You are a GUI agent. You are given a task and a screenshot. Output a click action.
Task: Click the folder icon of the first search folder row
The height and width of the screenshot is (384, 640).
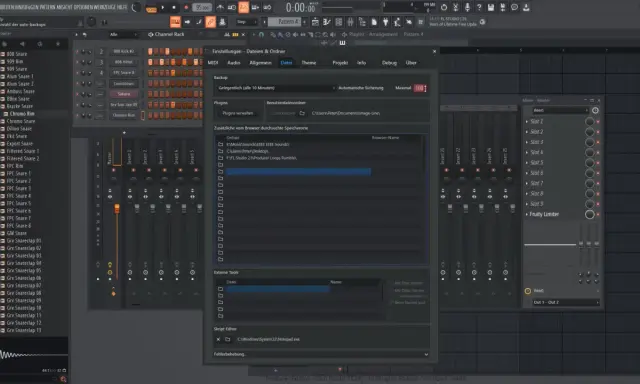[220, 144]
